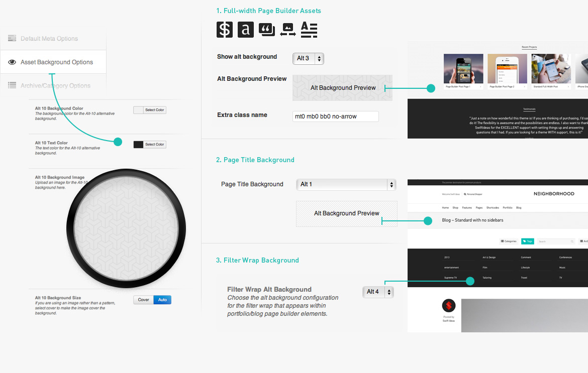The width and height of the screenshot is (588, 373).
Task: Click the Testimonials heading
Action: 529,109
